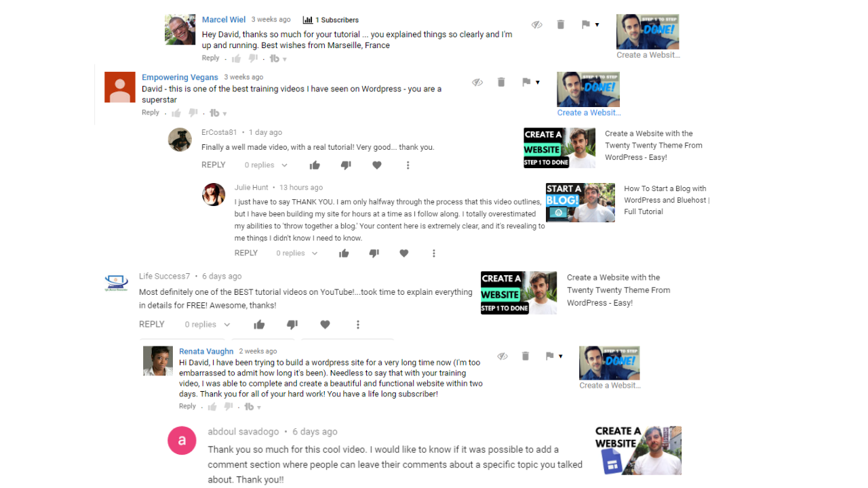Open three-dot menu on Julie Hunt's comment
Image resolution: width=868 pixels, height=488 pixels.
pyautogui.click(x=434, y=253)
